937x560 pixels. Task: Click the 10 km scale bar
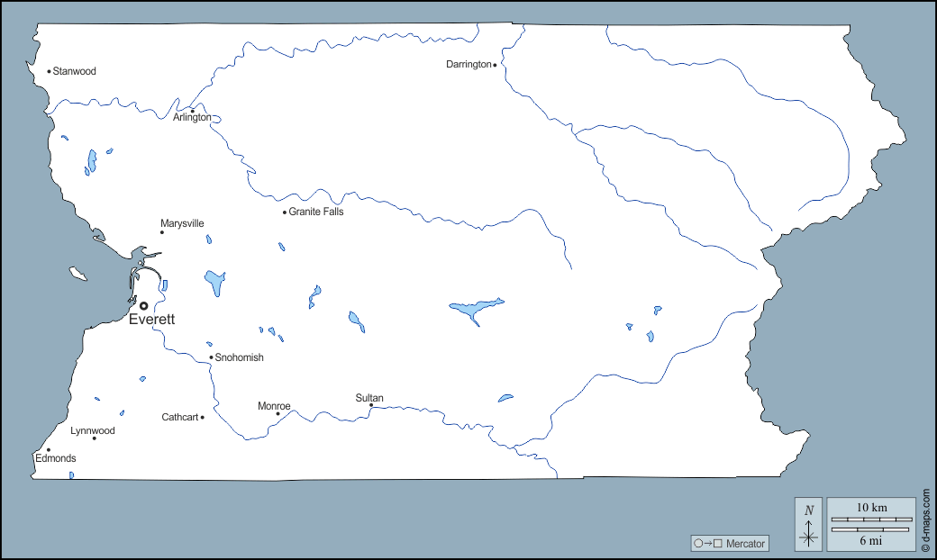871,519
